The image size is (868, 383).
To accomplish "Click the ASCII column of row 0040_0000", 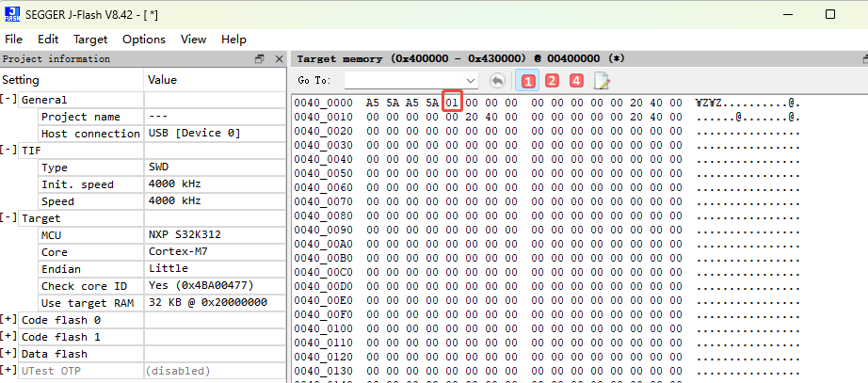I will click(x=748, y=103).
